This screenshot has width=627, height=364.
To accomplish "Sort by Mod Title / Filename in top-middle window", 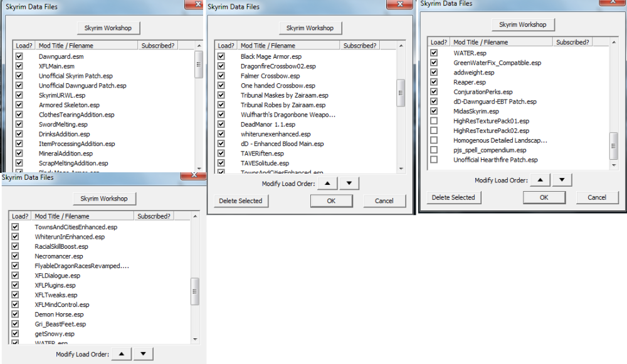I will 288,46.
